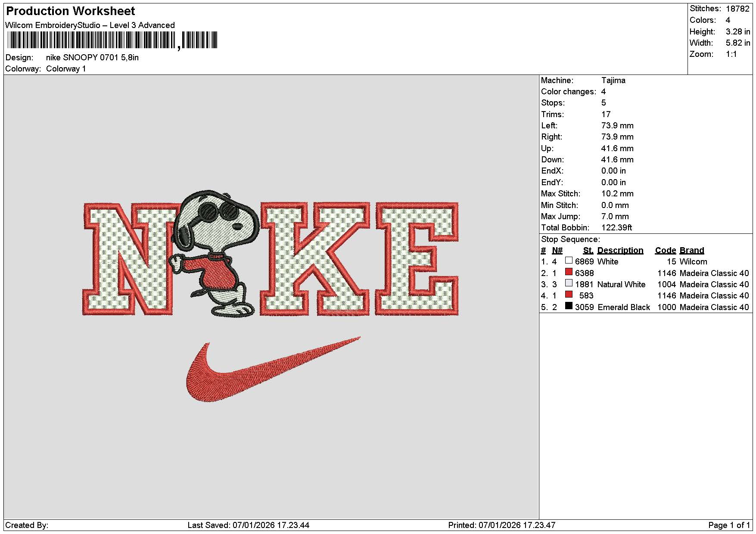Select the "Natural White" description
This screenshot has height=534, width=756.
[x=622, y=285]
